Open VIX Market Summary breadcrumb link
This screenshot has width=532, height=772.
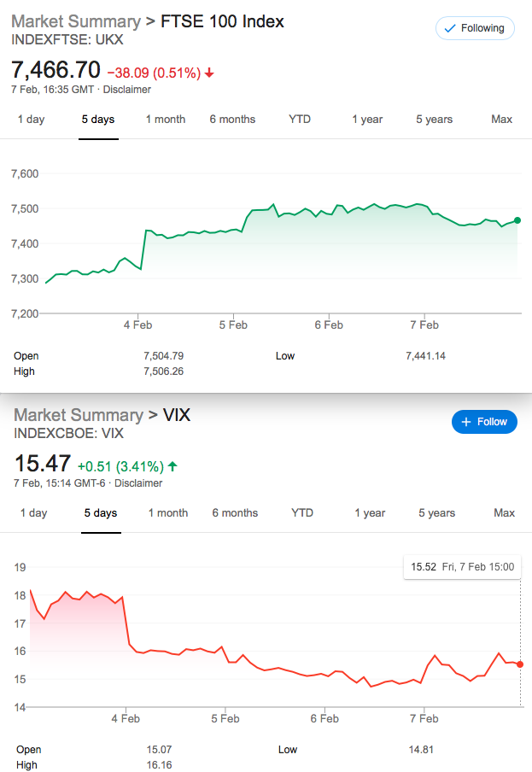pyautogui.click(x=79, y=415)
